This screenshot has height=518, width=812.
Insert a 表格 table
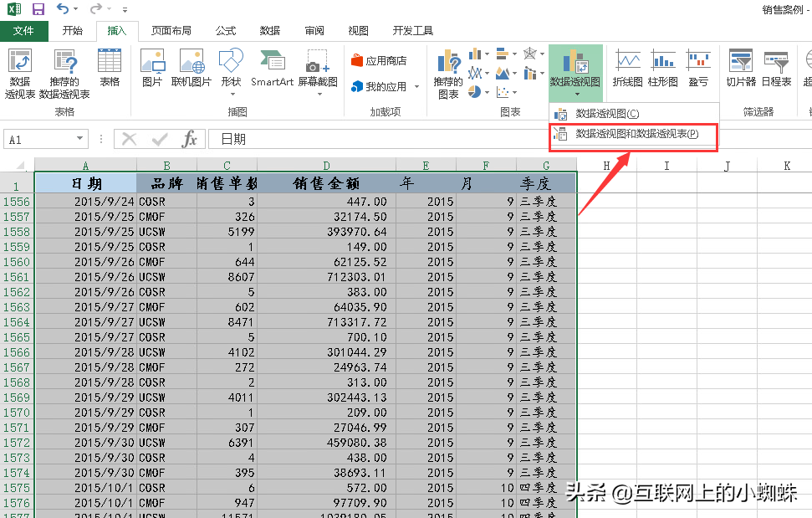pyautogui.click(x=110, y=68)
